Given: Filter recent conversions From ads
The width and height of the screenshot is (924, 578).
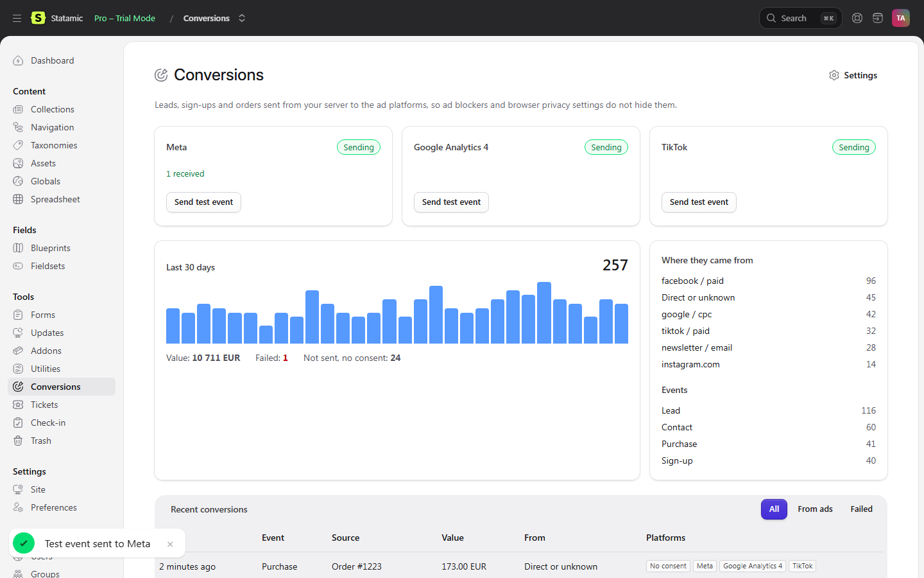Looking at the screenshot, I should coord(815,509).
